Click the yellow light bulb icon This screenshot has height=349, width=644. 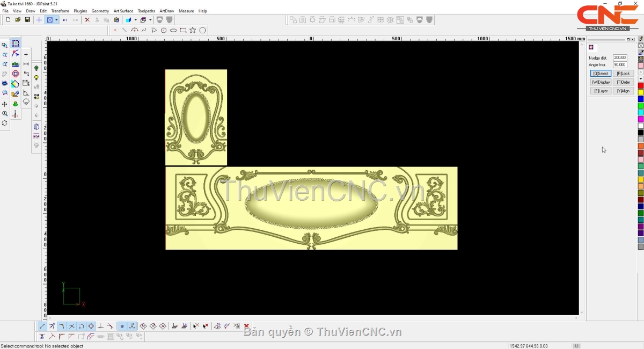tap(36, 78)
